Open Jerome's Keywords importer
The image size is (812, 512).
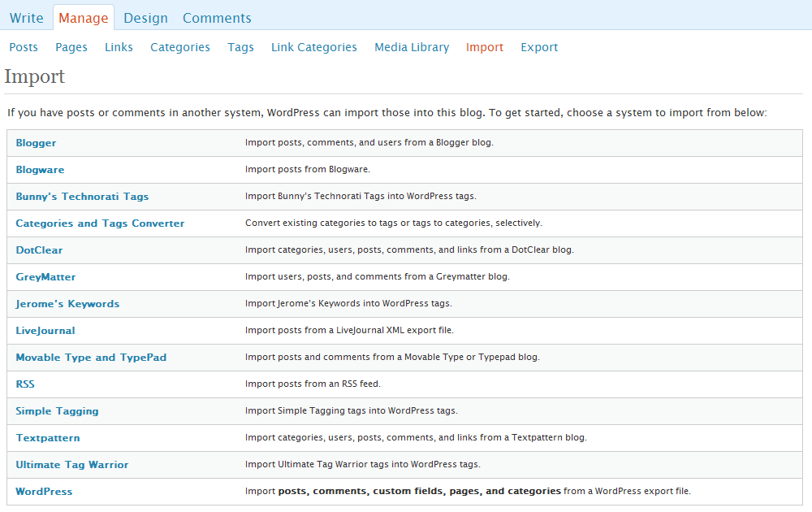point(67,304)
